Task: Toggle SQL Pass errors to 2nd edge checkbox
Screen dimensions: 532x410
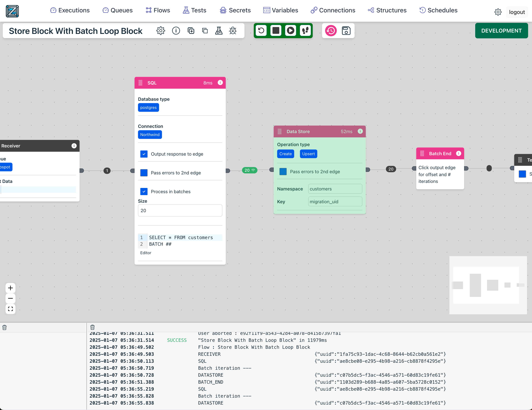Action: click(x=144, y=173)
